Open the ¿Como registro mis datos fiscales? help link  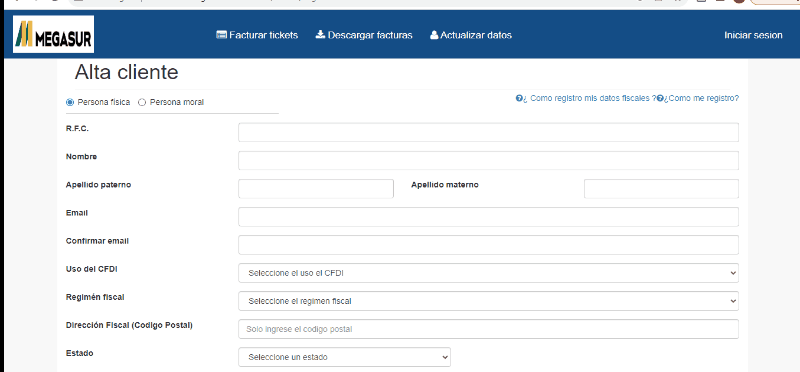click(586, 98)
